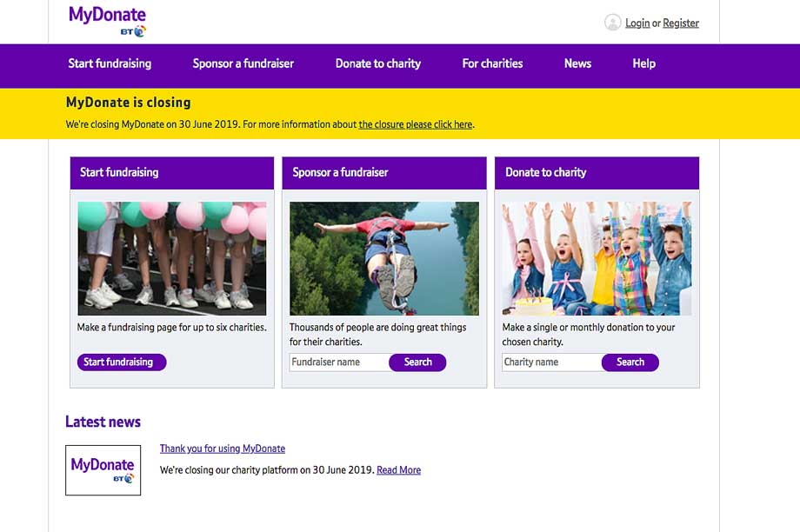The image size is (800, 532).
Task: Click Search next to Charity name
Action: 630,362
